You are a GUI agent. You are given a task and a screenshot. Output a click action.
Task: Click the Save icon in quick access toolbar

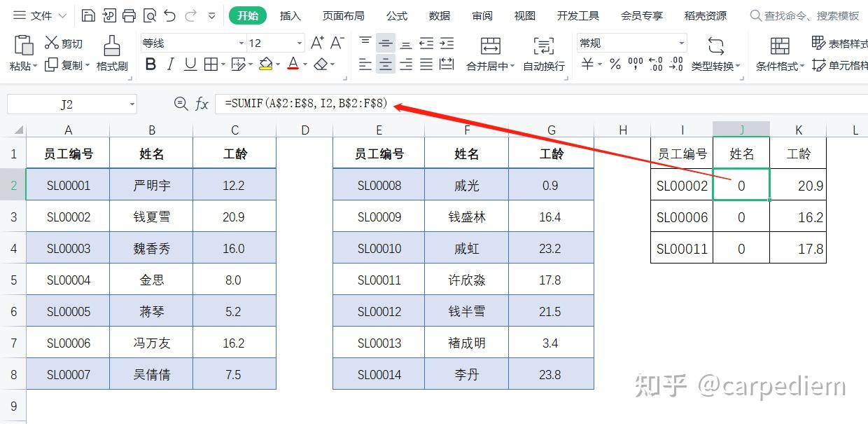pyautogui.click(x=88, y=15)
